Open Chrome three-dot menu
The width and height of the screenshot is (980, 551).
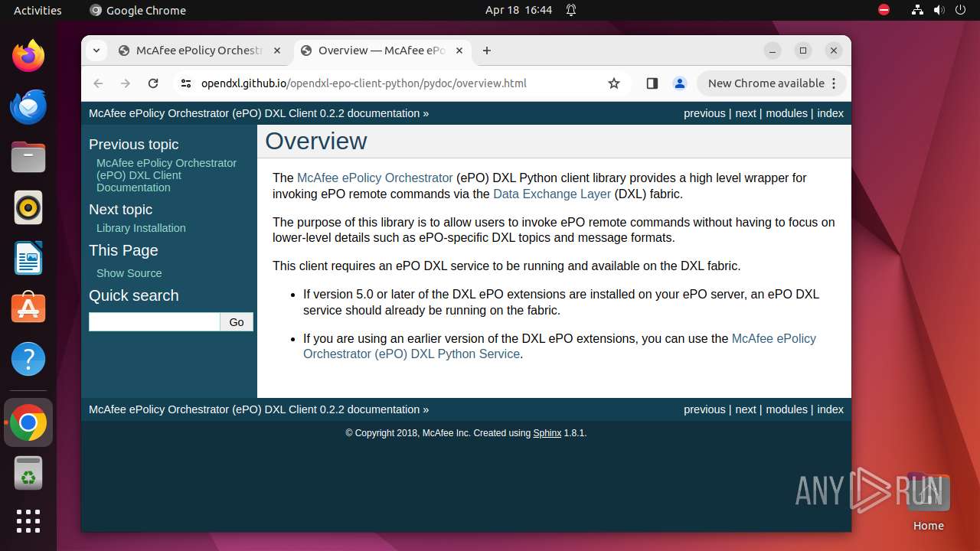[835, 83]
